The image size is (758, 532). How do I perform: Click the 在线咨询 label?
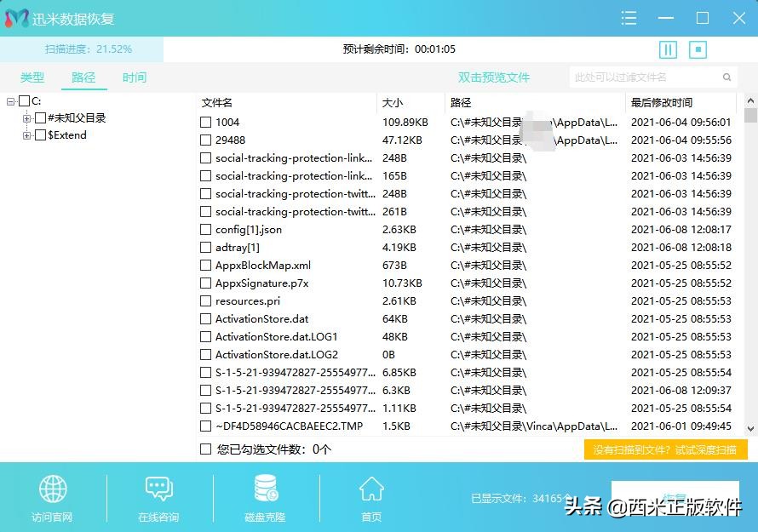coord(158,517)
